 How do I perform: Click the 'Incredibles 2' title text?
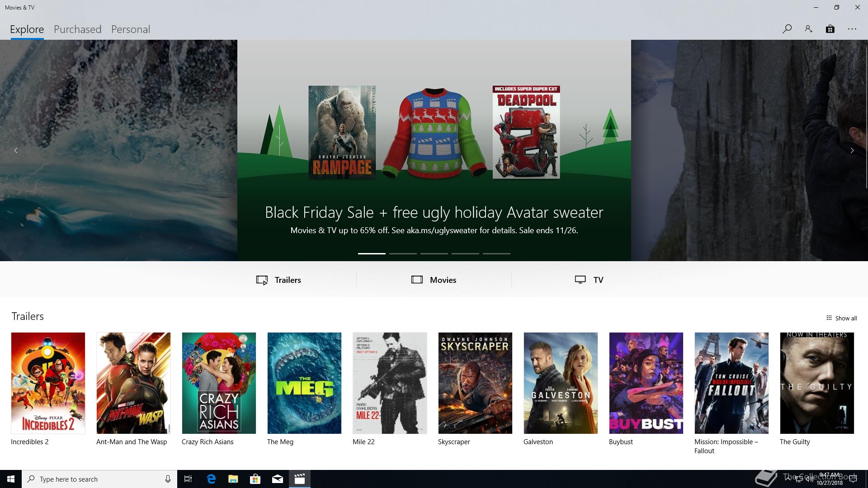(29, 442)
